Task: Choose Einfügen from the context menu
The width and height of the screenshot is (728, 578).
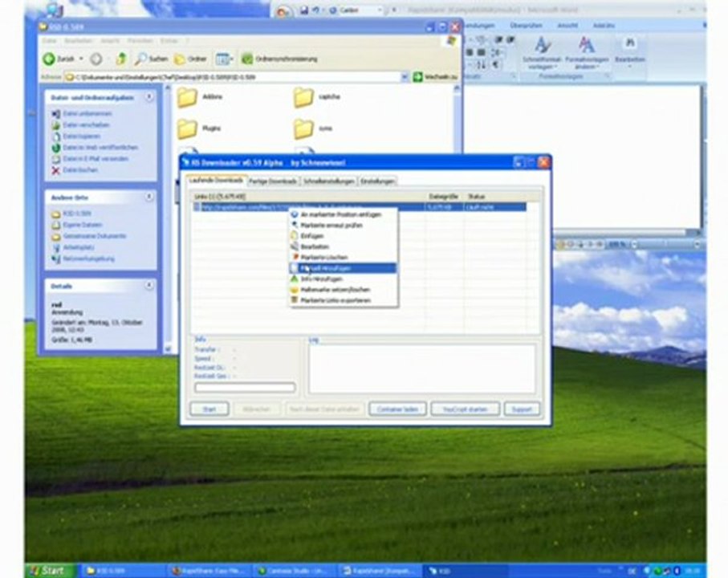Action: tap(343, 236)
